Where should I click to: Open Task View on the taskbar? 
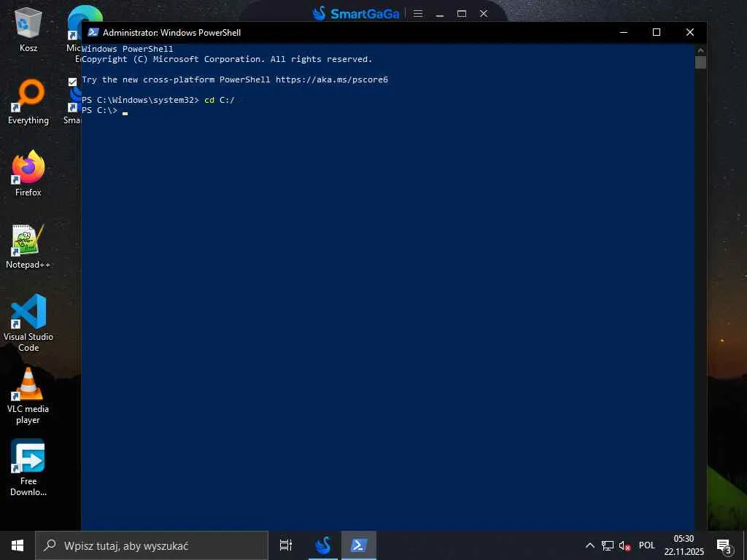point(286,545)
